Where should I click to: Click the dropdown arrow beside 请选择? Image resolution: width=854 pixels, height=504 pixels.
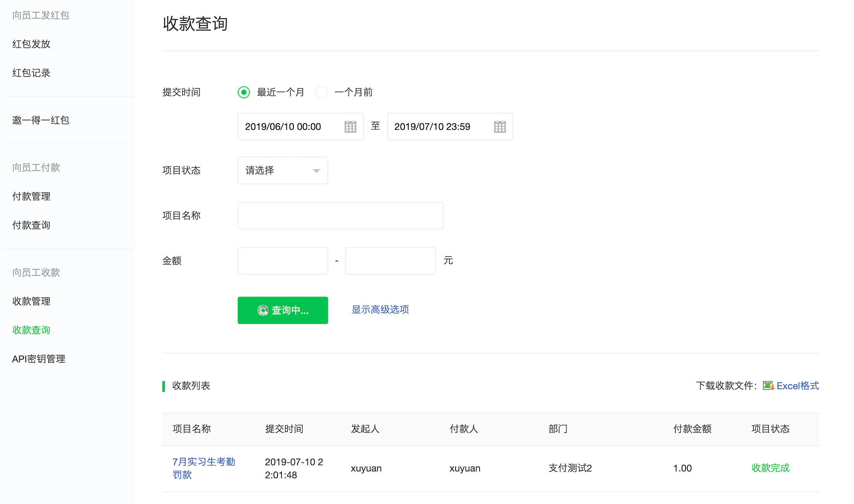click(316, 171)
